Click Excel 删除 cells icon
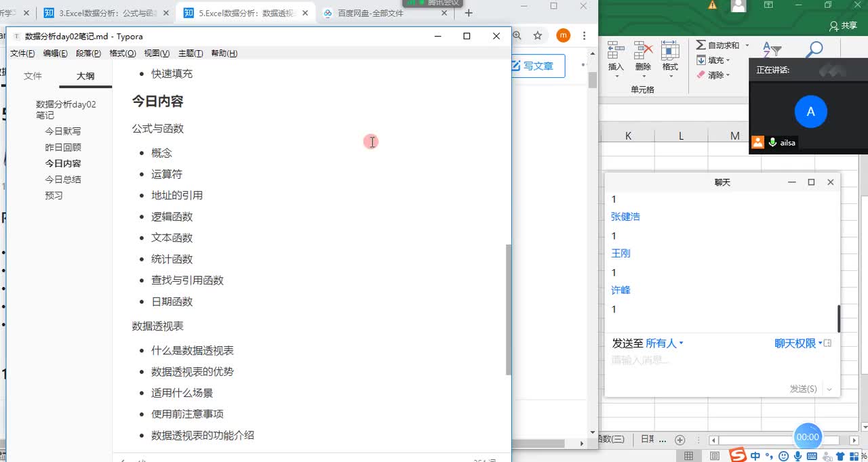The width and height of the screenshot is (868, 462). coord(643,49)
